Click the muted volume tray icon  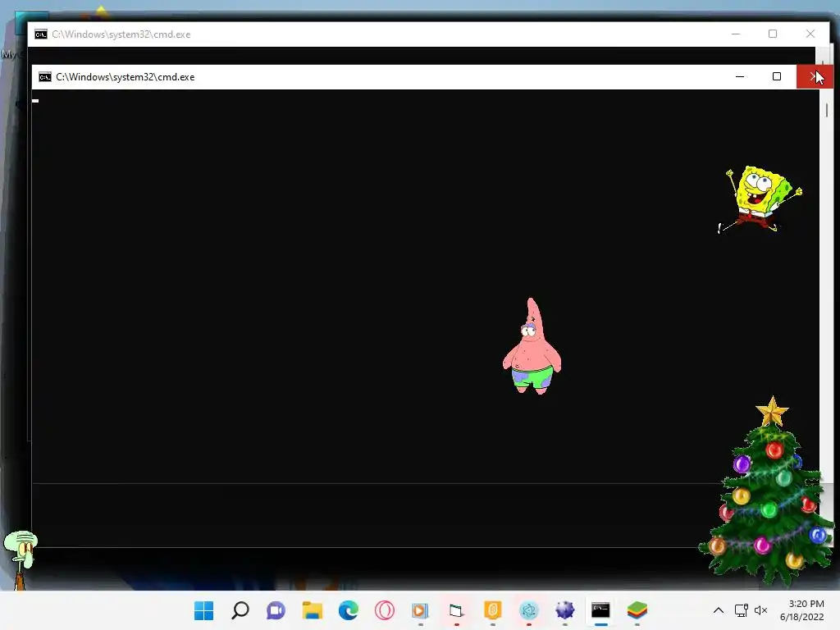click(760, 610)
